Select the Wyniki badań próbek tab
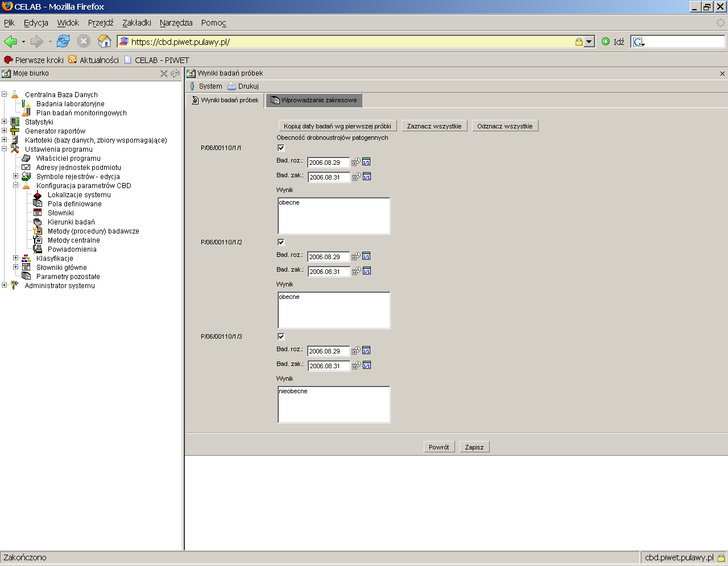 [225, 100]
